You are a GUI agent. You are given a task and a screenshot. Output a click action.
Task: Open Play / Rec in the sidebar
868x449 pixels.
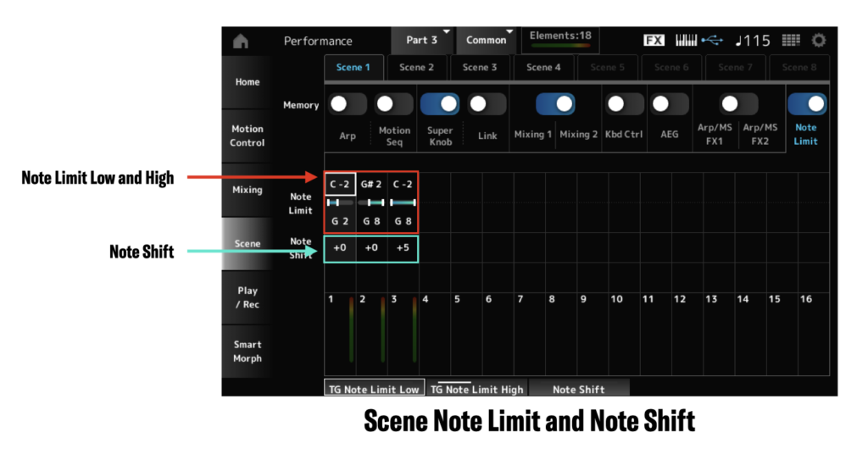coord(247,297)
